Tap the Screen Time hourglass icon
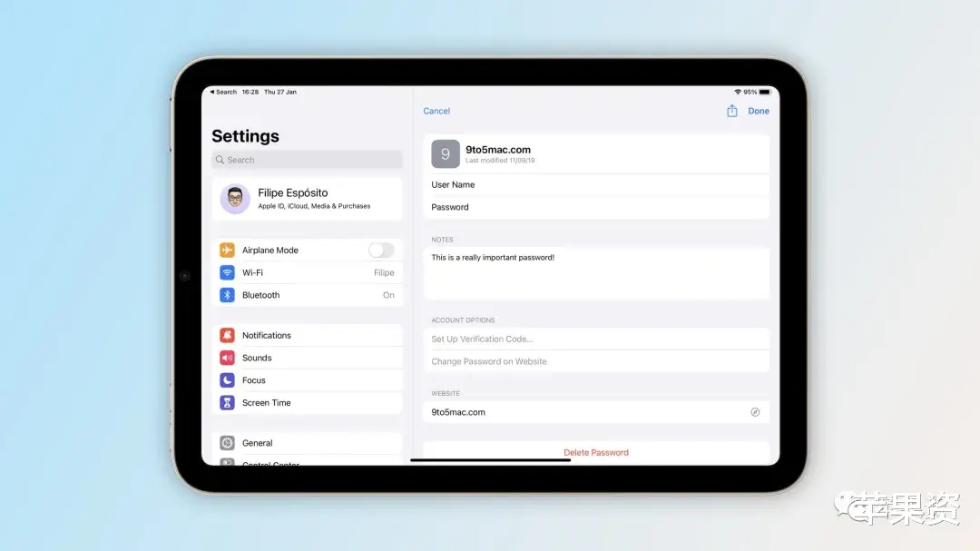This screenshot has width=980, height=551. (x=226, y=402)
